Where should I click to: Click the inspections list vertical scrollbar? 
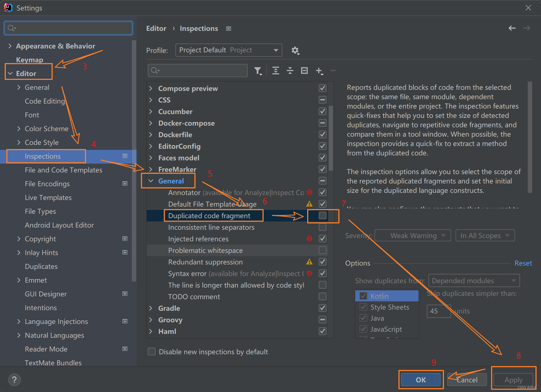tap(331, 138)
